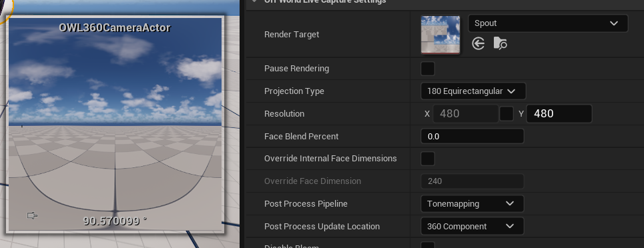Browse to Render Target asset in Content Browser
This screenshot has width=644, height=248.
coord(500,43)
